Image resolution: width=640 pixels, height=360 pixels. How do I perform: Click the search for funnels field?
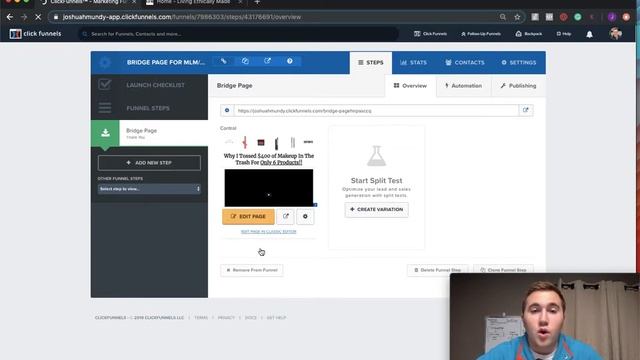(238, 34)
